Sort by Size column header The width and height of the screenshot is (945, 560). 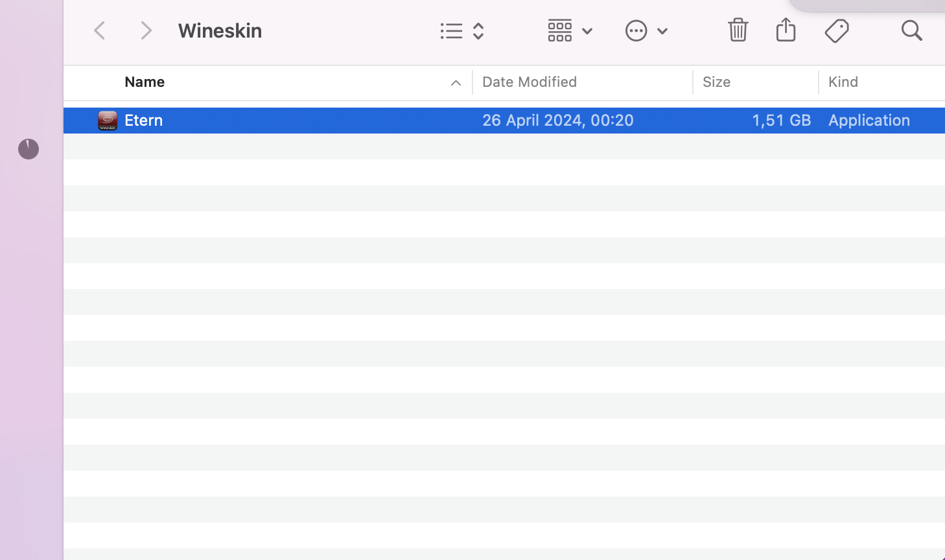(x=716, y=82)
